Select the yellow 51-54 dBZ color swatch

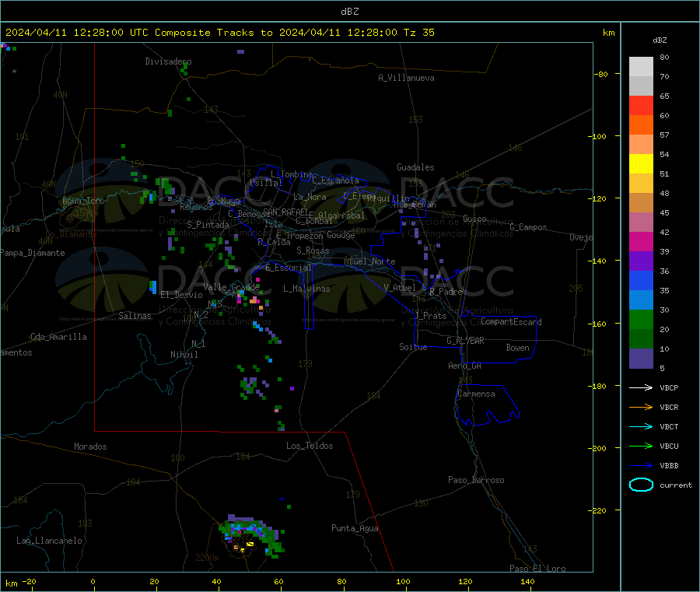coord(641,164)
